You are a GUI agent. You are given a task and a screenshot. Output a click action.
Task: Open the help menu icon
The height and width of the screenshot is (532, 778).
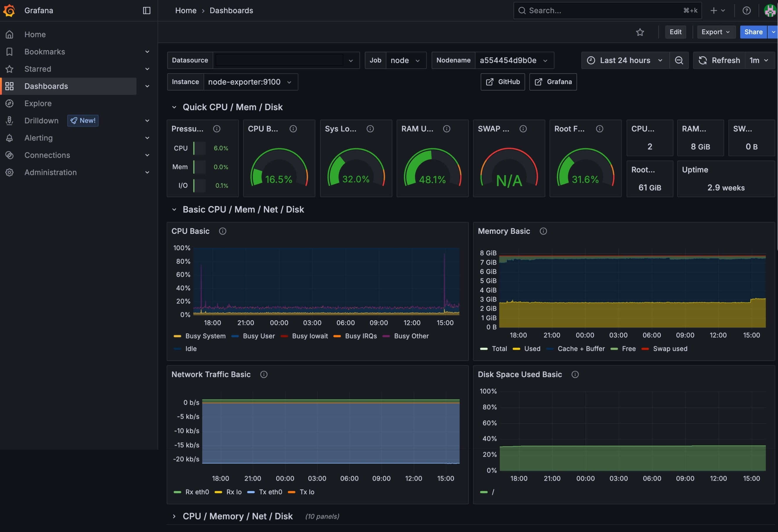tap(747, 10)
